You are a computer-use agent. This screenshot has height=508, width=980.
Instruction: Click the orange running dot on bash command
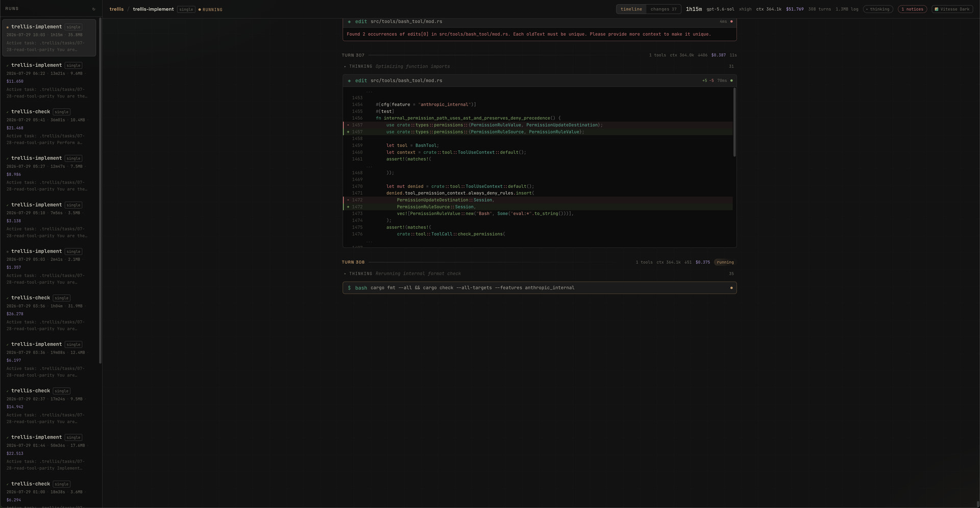[x=731, y=288]
